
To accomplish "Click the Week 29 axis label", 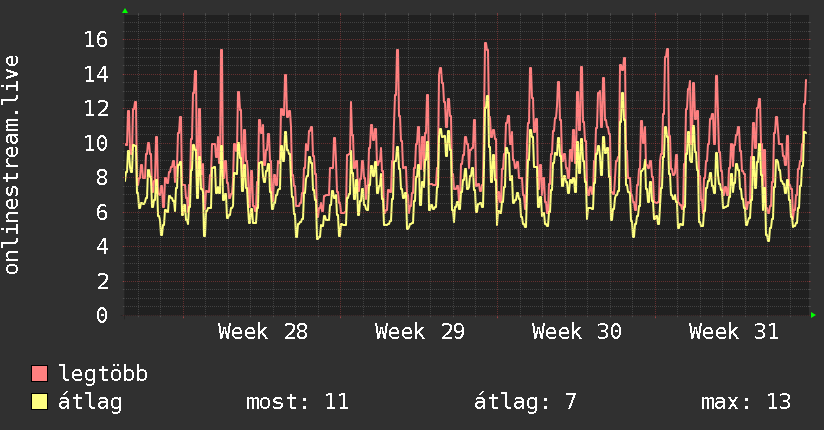I will [420, 332].
